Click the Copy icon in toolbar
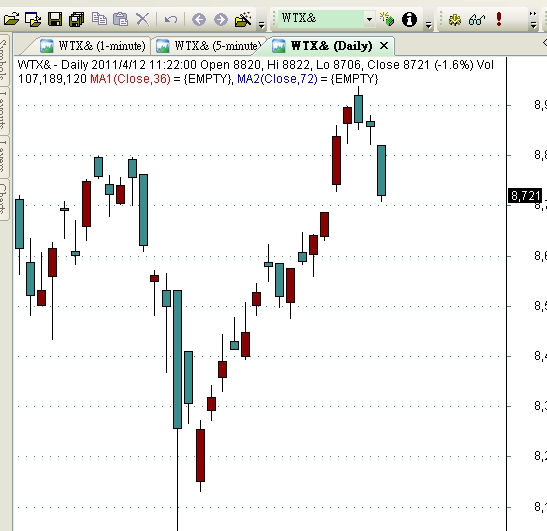 click(99, 18)
